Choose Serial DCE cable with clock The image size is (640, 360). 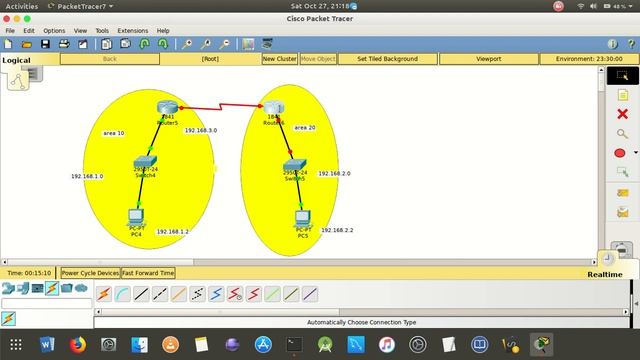(235, 294)
